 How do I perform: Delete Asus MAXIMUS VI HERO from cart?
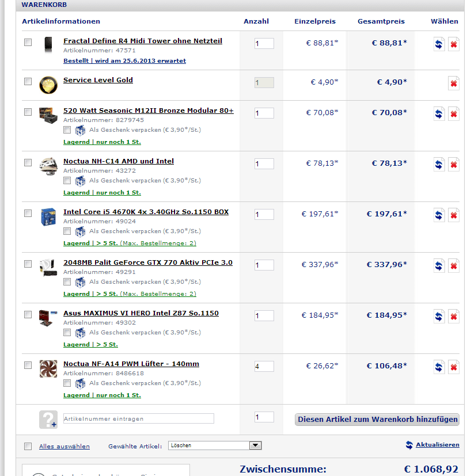454,317
